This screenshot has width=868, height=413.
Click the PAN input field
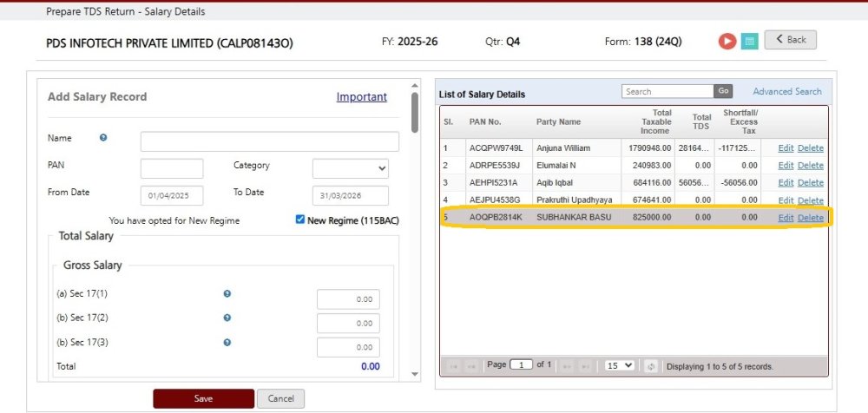(172, 169)
